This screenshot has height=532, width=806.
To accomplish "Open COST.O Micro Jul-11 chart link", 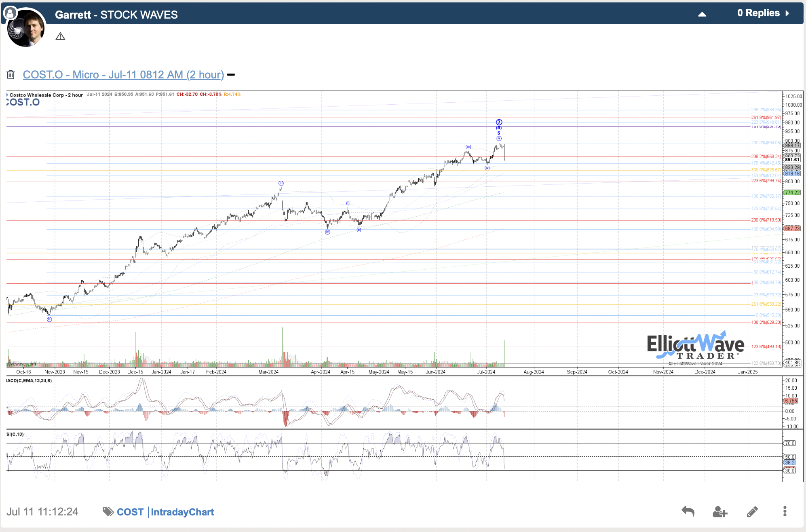I will coord(123,75).
